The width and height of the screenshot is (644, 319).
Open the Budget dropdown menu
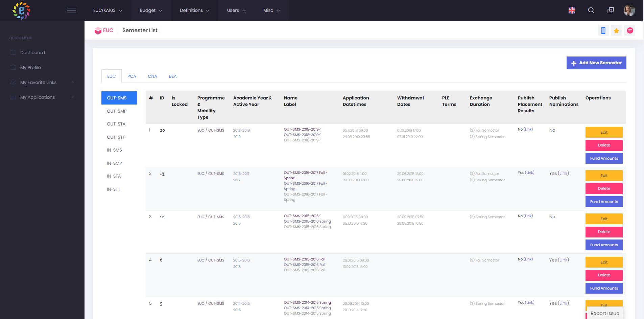coord(151,10)
